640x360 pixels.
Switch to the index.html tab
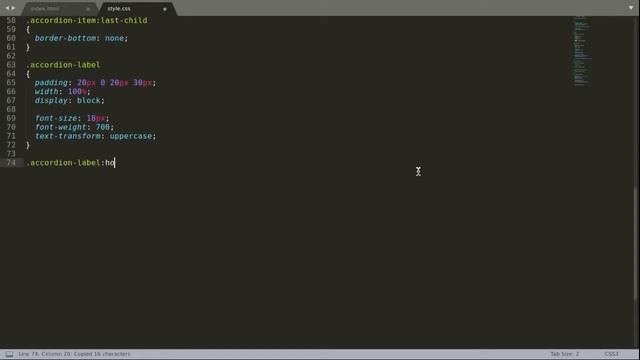click(x=45, y=9)
